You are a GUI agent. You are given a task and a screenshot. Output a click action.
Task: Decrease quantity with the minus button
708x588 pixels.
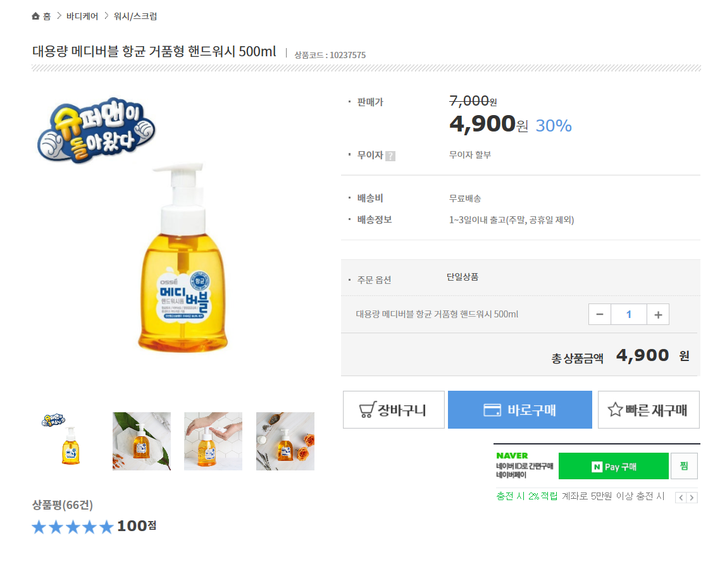[x=600, y=314]
